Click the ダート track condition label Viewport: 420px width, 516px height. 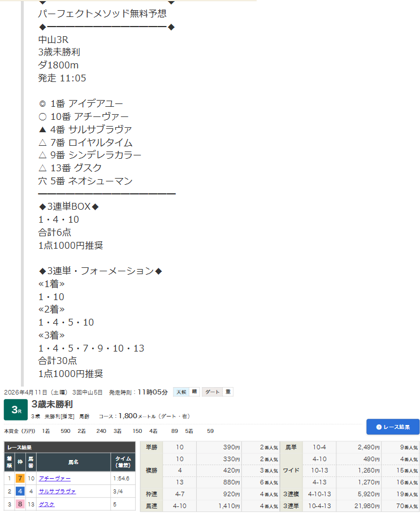click(x=213, y=392)
